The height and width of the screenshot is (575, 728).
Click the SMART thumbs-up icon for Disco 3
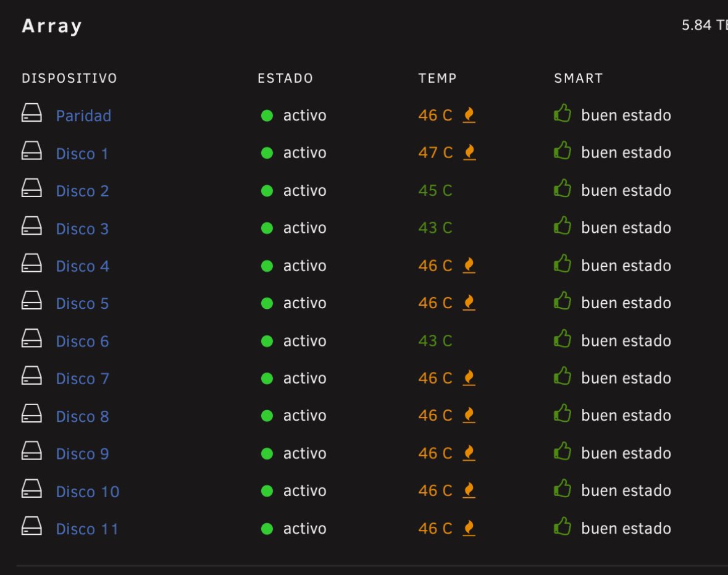563,225
